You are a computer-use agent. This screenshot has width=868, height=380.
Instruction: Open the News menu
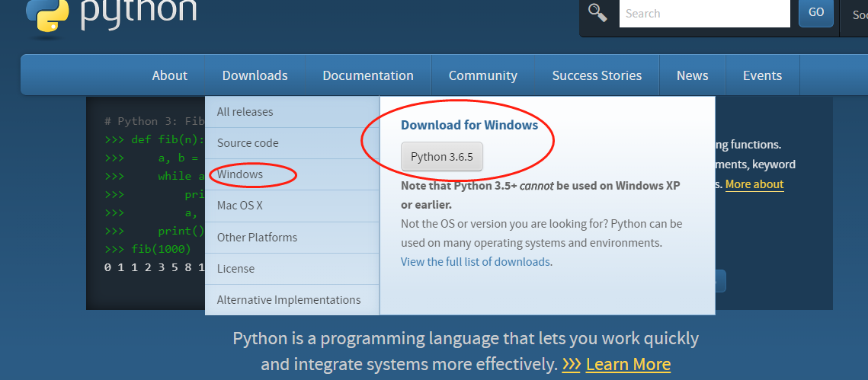[x=692, y=75]
